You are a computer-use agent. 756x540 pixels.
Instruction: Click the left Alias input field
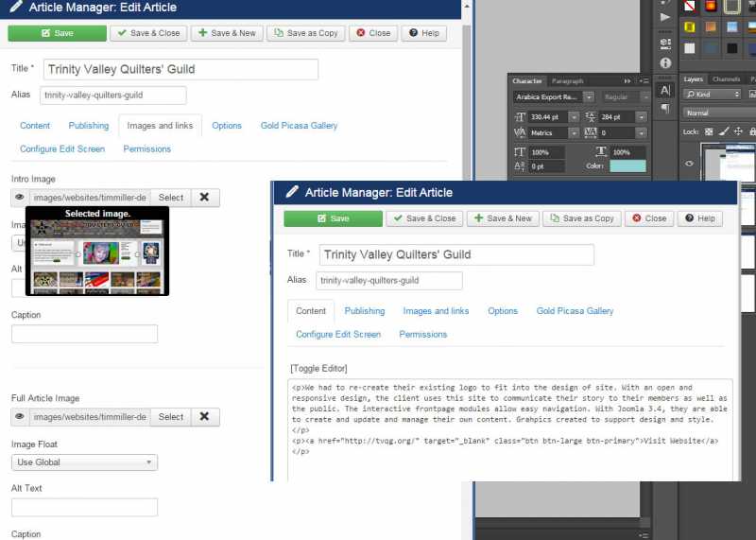point(112,96)
